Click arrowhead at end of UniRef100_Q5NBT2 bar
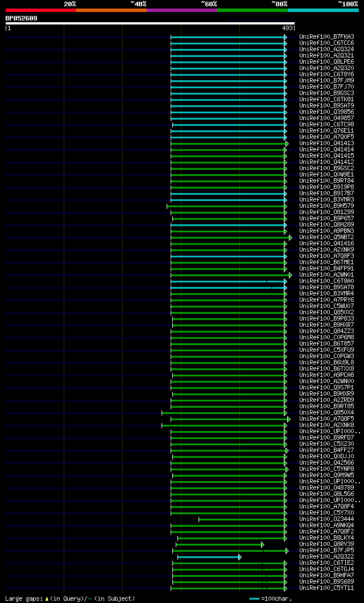The height and width of the screenshot is (603, 364). (x=291, y=237)
